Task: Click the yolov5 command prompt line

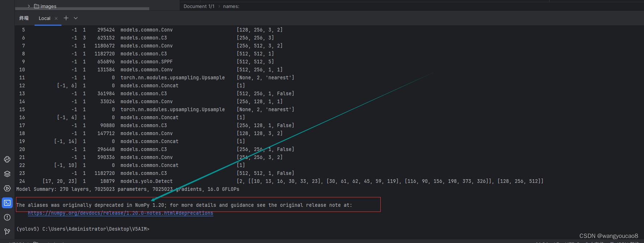Action: (x=83, y=229)
